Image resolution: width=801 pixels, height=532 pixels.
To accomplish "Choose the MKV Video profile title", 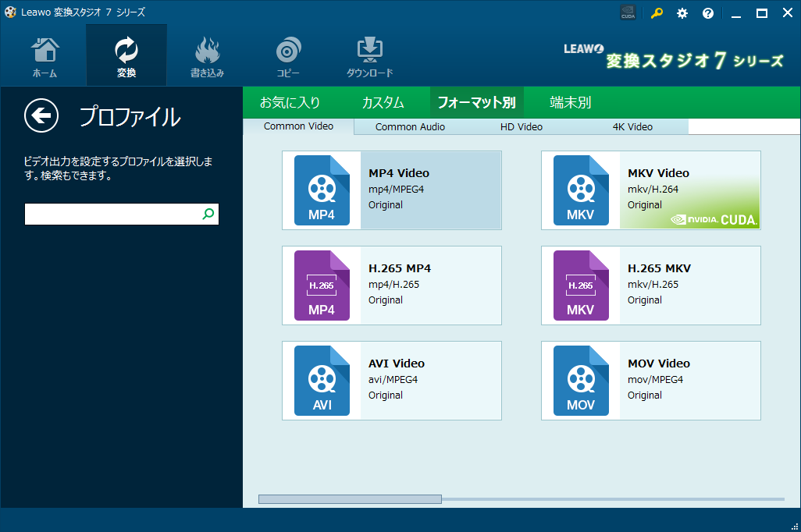I will [x=658, y=173].
